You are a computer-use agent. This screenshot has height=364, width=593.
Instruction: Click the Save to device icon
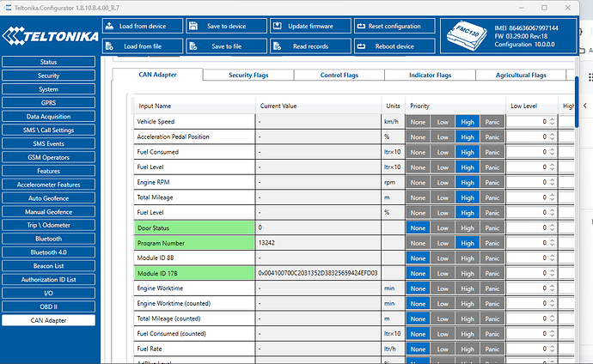click(195, 27)
